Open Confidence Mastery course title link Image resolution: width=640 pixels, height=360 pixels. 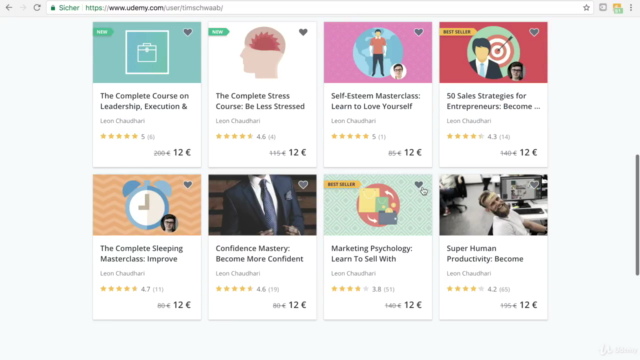point(260,253)
